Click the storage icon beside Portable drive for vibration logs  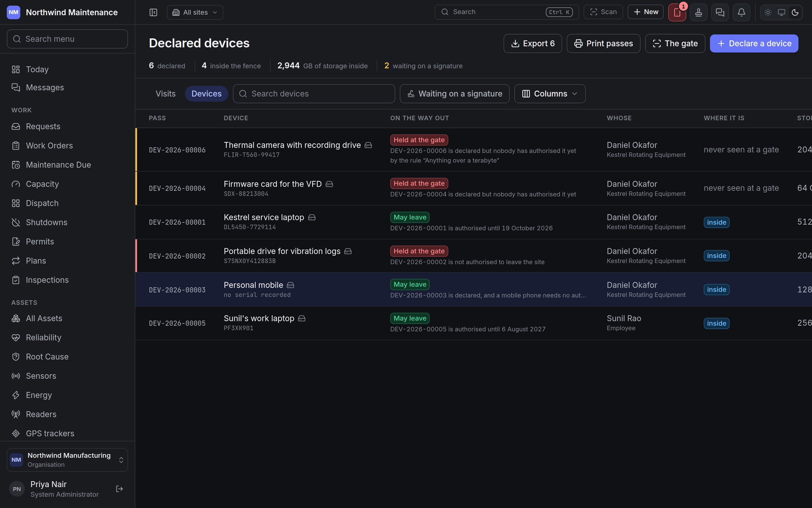coord(348,251)
